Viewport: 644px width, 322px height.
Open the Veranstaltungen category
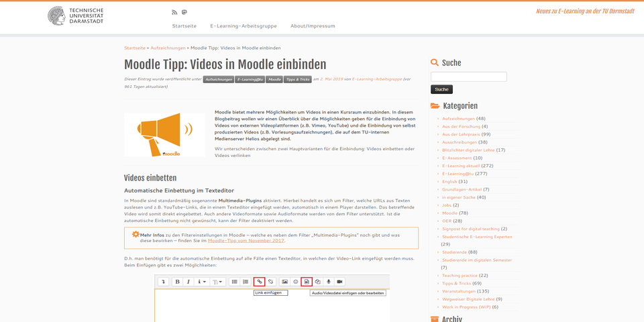pos(459,291)
